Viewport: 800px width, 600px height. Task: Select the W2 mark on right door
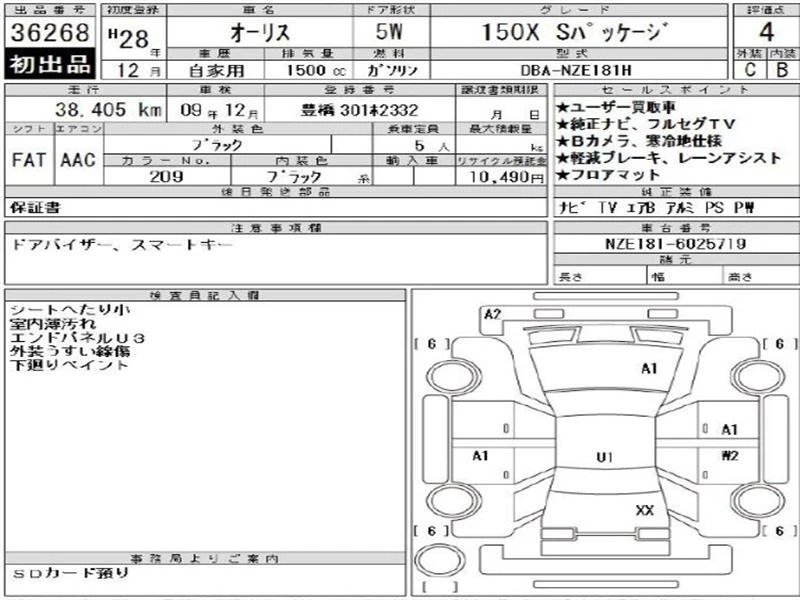pos(730,455)
